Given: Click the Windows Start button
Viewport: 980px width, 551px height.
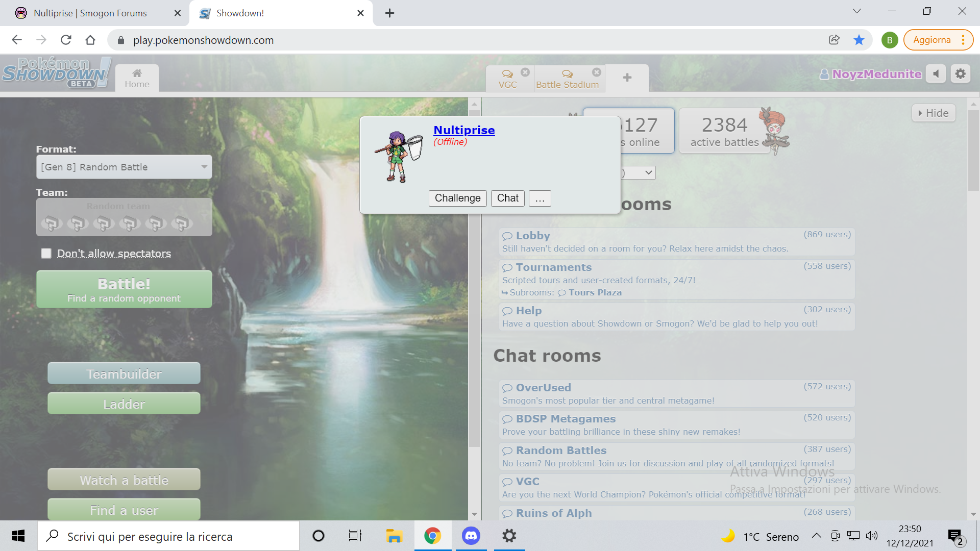Looking at the screenshot, I should coord(18,536).
